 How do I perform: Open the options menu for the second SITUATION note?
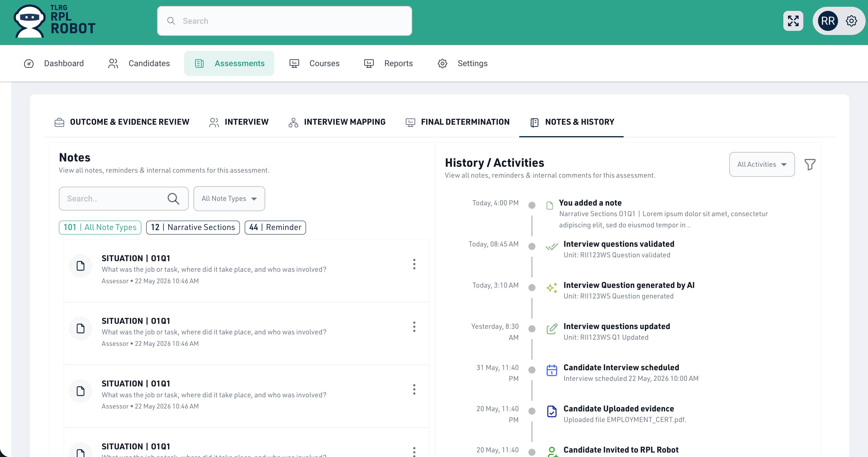click(x=414, y=326)
